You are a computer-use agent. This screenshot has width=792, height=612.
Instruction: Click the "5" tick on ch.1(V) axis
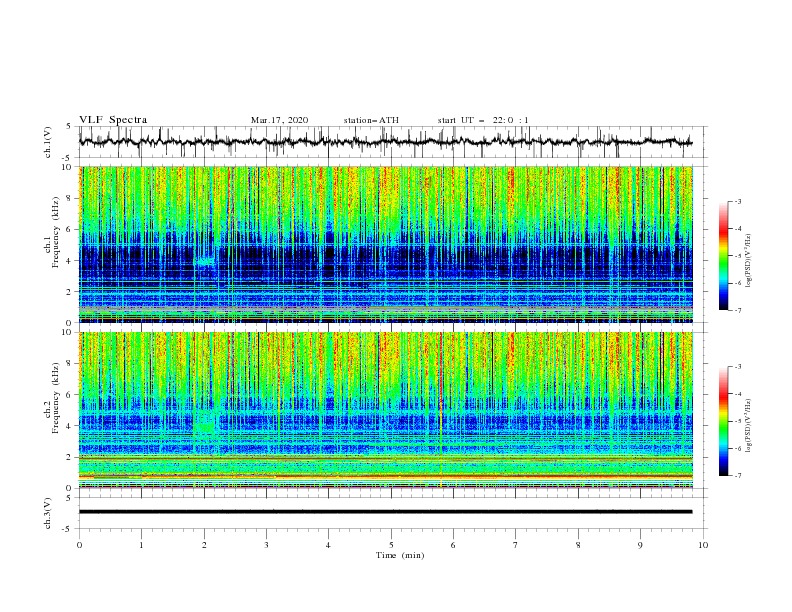click(x=69, y=127)
